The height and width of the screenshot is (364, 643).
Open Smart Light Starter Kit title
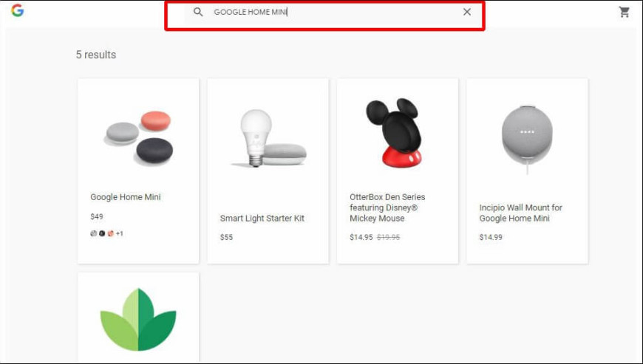[262, 219]
